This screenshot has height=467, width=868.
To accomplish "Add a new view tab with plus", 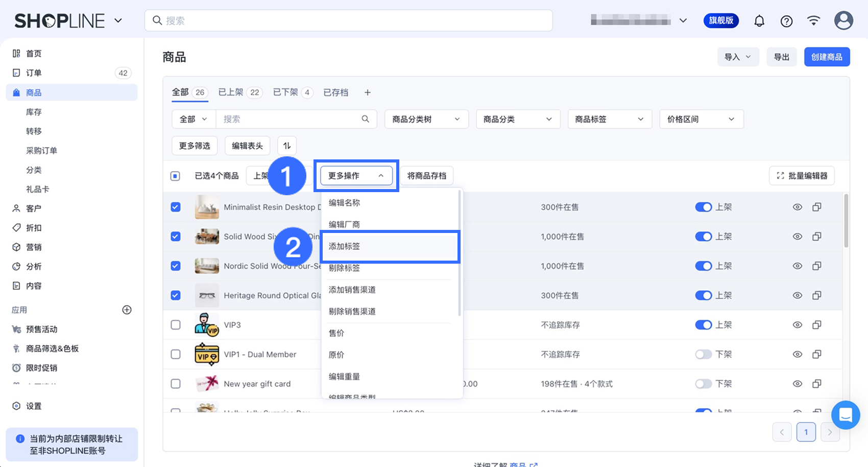I will (x=367, y=92).
